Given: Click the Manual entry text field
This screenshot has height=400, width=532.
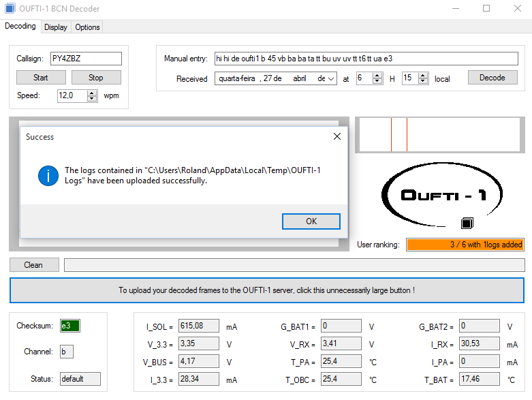Looking at the screenshot, I should pyautogui.click(x=366, y=59).
